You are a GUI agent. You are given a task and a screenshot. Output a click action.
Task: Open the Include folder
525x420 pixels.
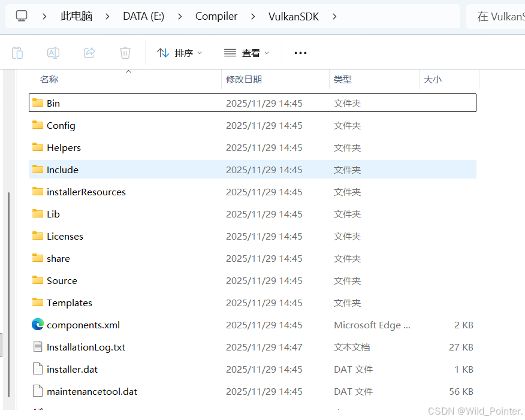pyautogui.click(x=62, y=170)
